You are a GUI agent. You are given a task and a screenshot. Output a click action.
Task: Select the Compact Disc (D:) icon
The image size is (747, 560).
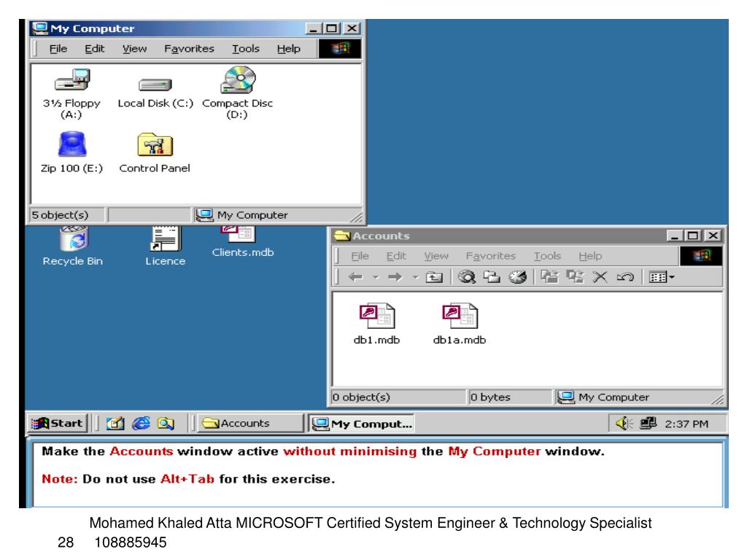[237, 93]
